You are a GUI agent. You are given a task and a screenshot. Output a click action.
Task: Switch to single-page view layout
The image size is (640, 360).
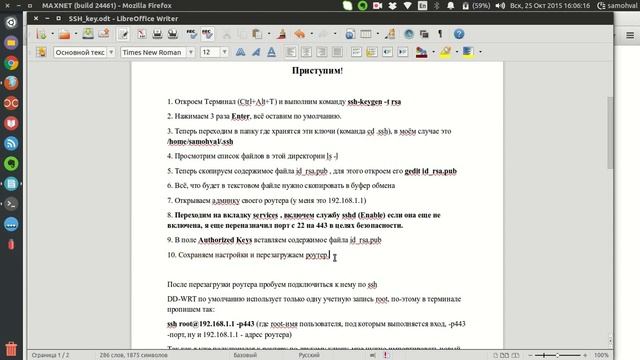[x=496, y=355]
